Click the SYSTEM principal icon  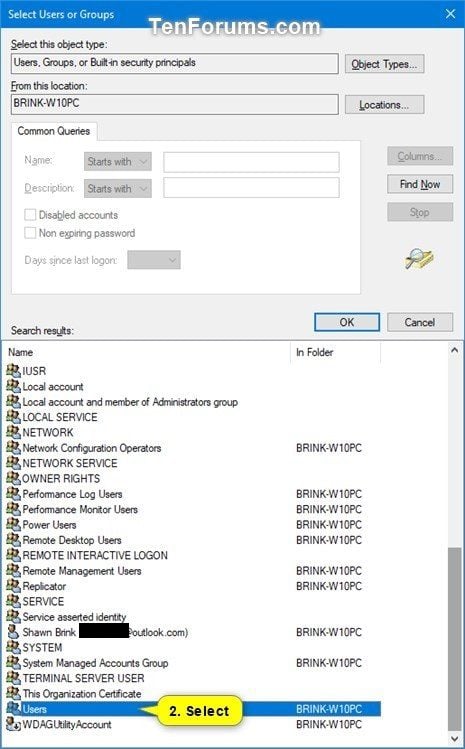coord(13,647)
